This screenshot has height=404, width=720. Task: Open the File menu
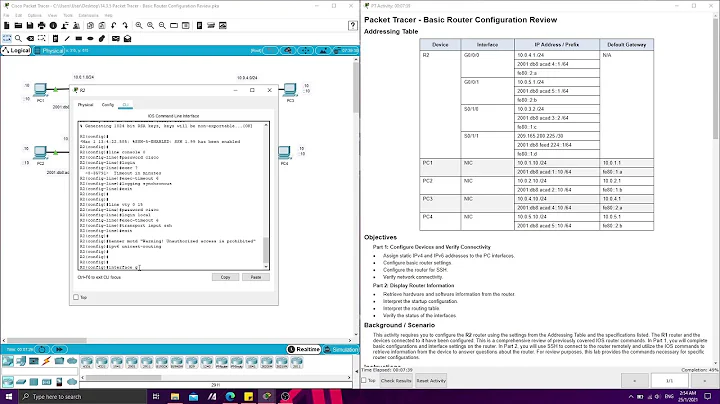click(x=6, y=15)
